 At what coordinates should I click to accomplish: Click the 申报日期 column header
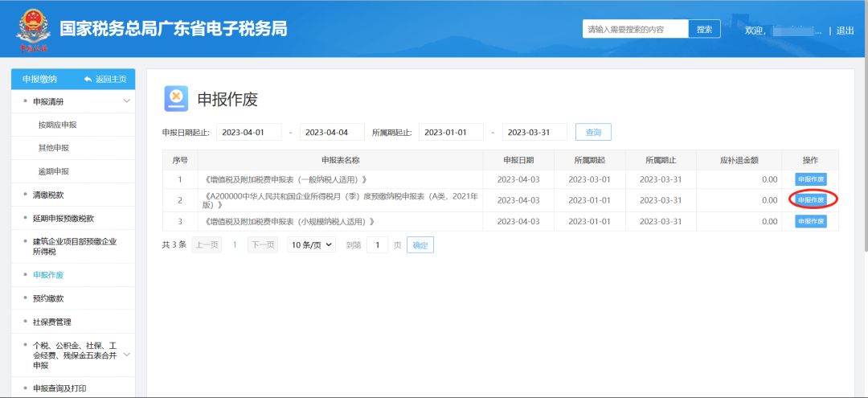coord(518,160)
